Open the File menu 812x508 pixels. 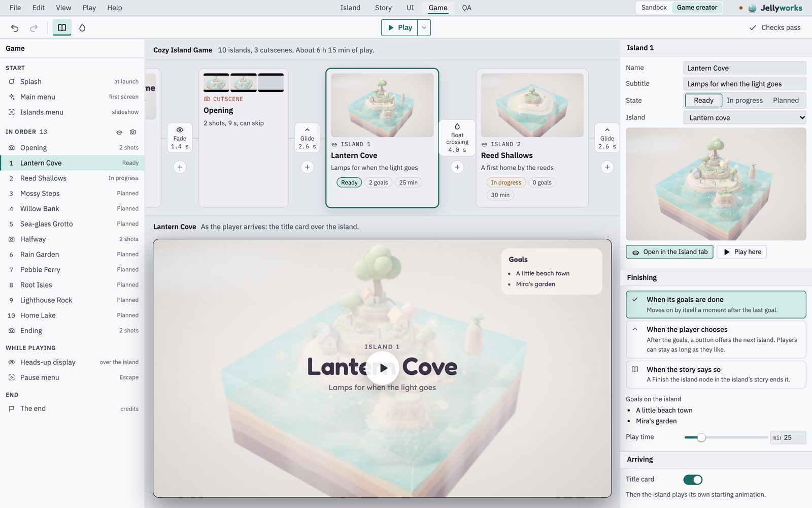tap(15, 8)
